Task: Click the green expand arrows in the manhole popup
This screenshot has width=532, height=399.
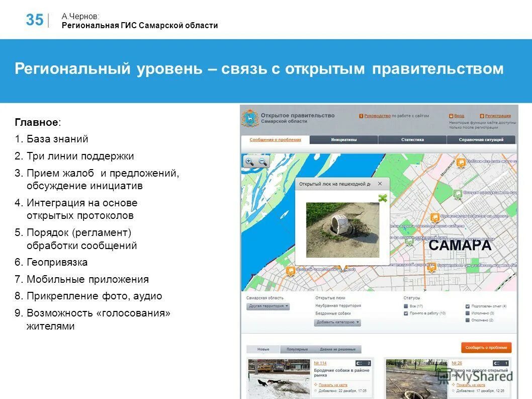Action: pyautogui.click(x=384, y=199)
